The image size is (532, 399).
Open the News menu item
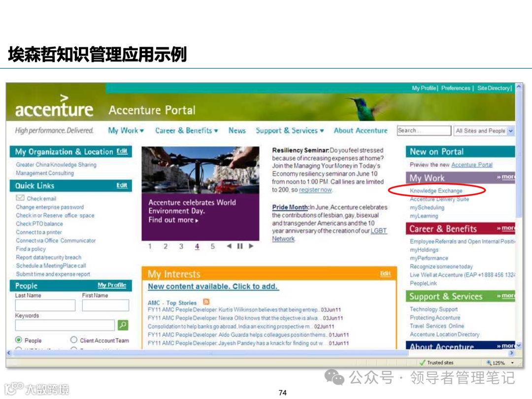point(237,131)
